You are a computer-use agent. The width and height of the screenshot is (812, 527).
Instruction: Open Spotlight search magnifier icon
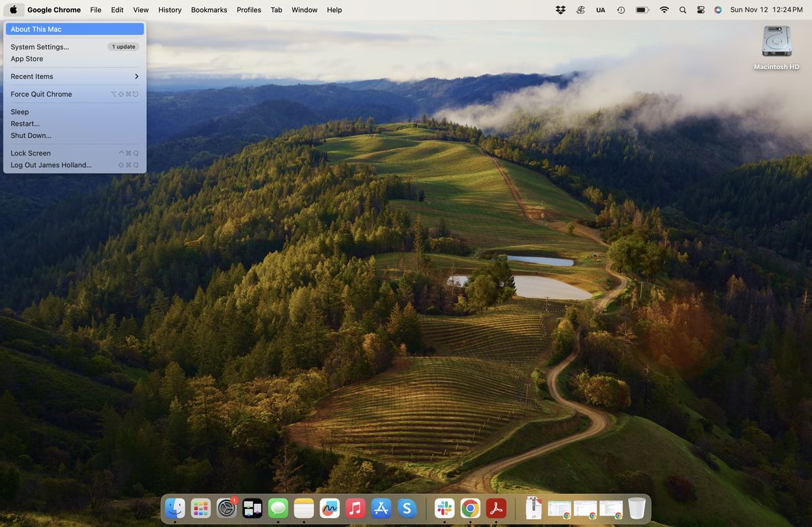pyautogui.click(x=683, y=10)
